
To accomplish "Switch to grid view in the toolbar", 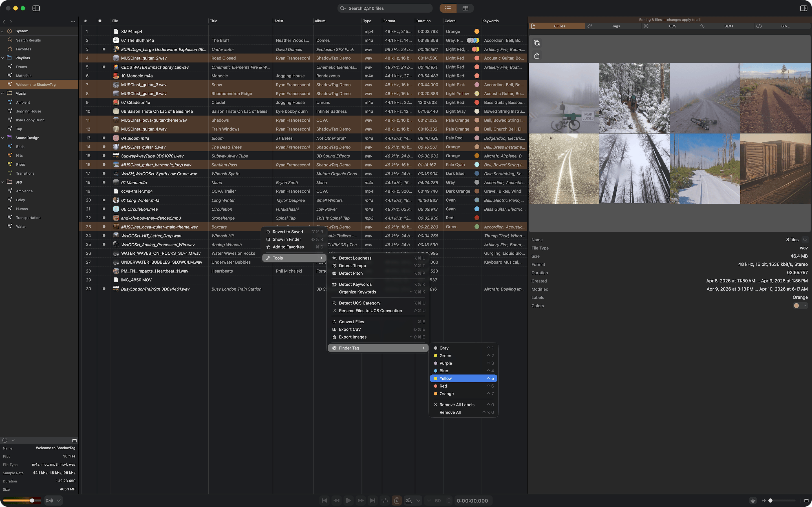I will coord(465,8).
